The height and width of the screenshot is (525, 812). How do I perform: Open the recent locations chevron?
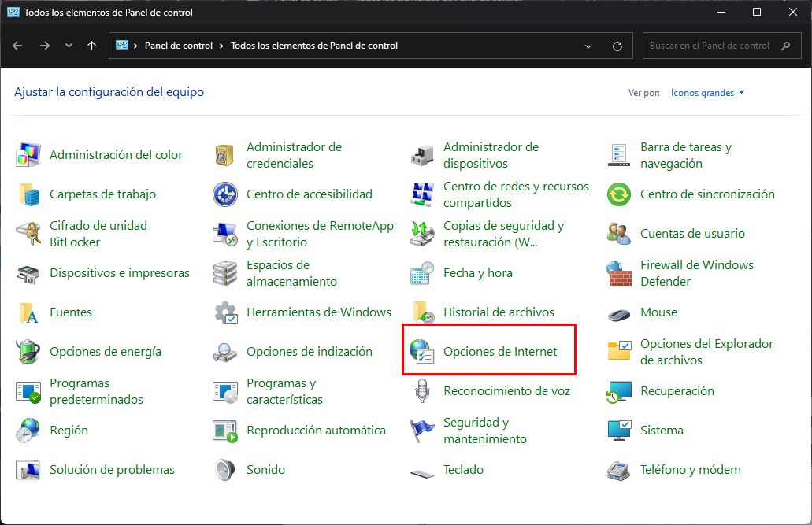pos(69,46)
